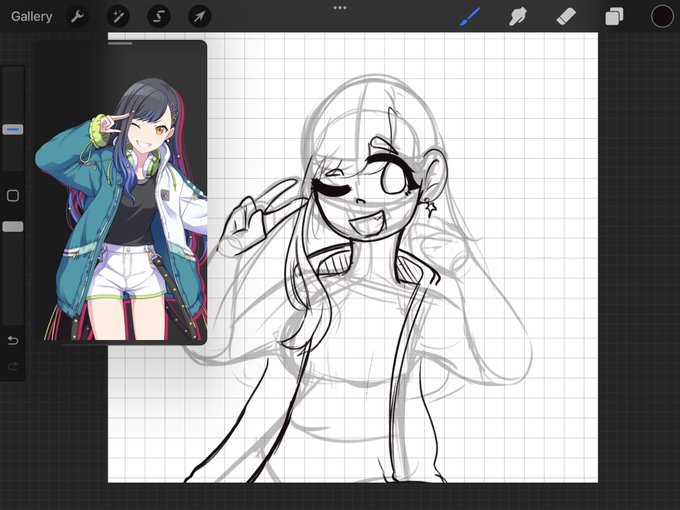
Task: Tap the square modify button in sidebar
Action: pos(13,196)
